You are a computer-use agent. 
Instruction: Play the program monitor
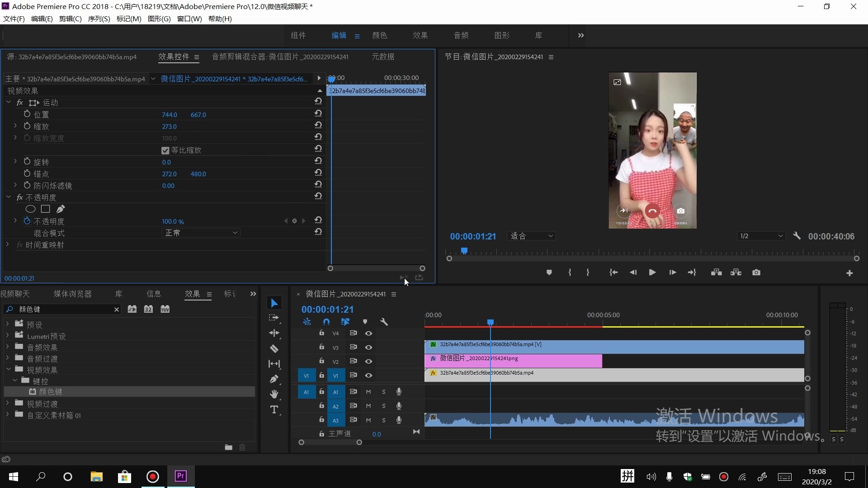click(x=652, y=272)
